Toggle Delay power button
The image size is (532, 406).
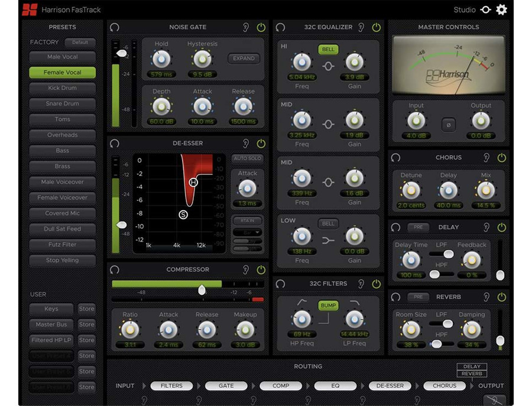[502, 228]
